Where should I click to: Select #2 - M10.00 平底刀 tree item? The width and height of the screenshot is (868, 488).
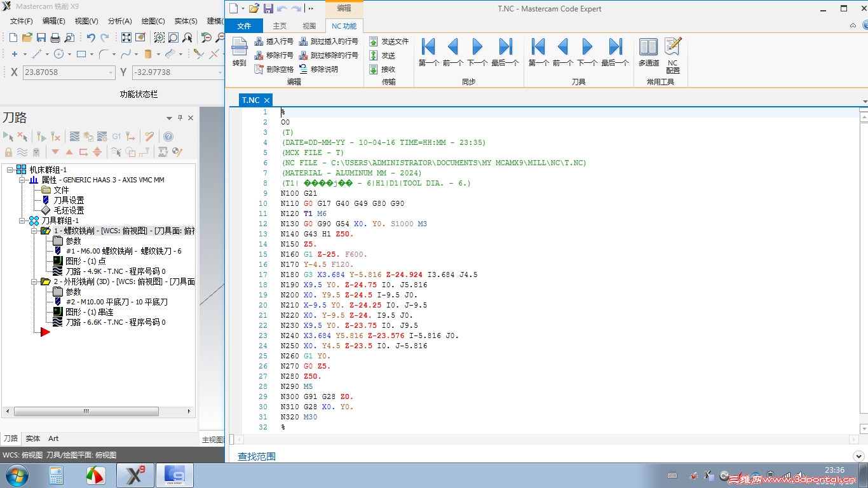117,302
